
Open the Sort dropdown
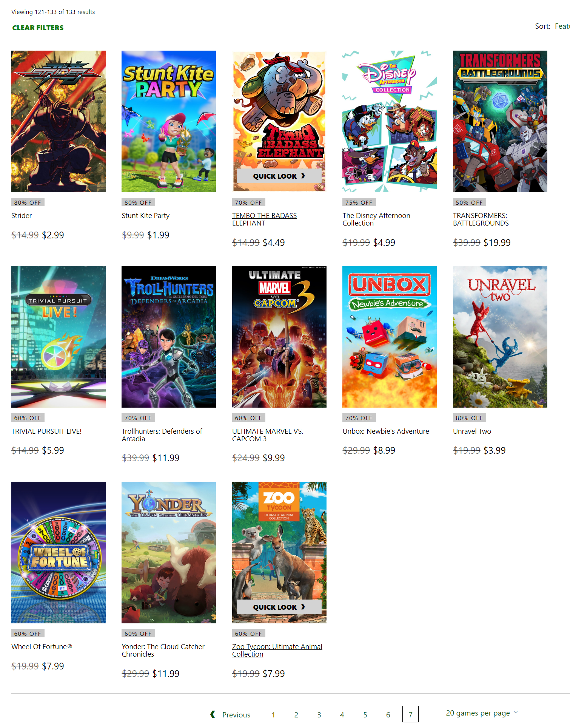pyautogui.click(x=552, y=26)
